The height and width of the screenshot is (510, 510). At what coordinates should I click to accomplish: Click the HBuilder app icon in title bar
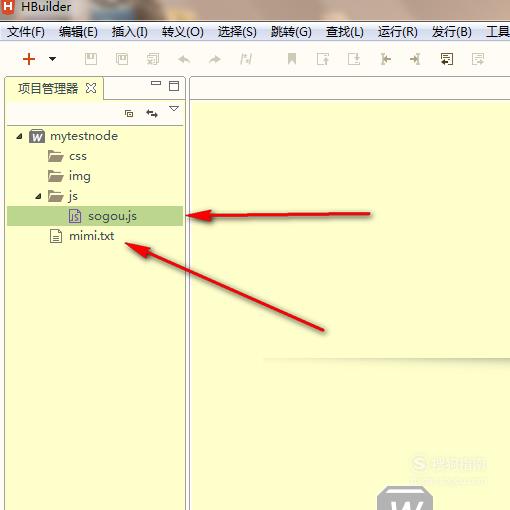[8, 7]
